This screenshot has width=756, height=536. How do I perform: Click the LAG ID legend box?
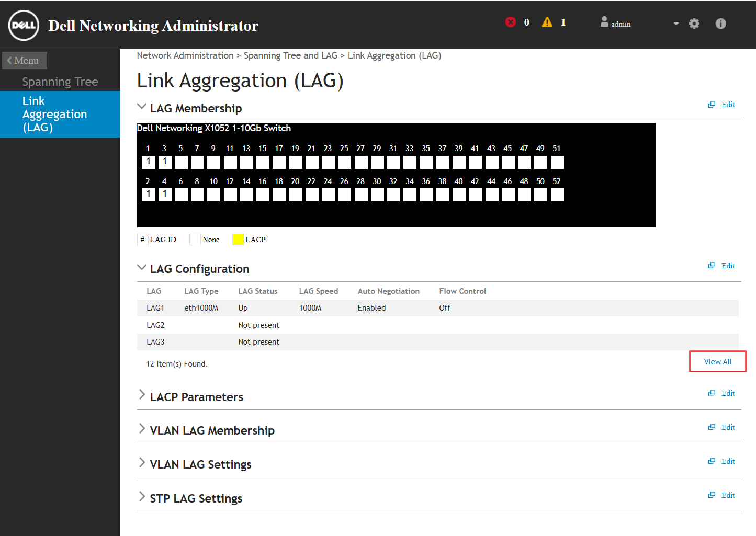tap(142, 240)
